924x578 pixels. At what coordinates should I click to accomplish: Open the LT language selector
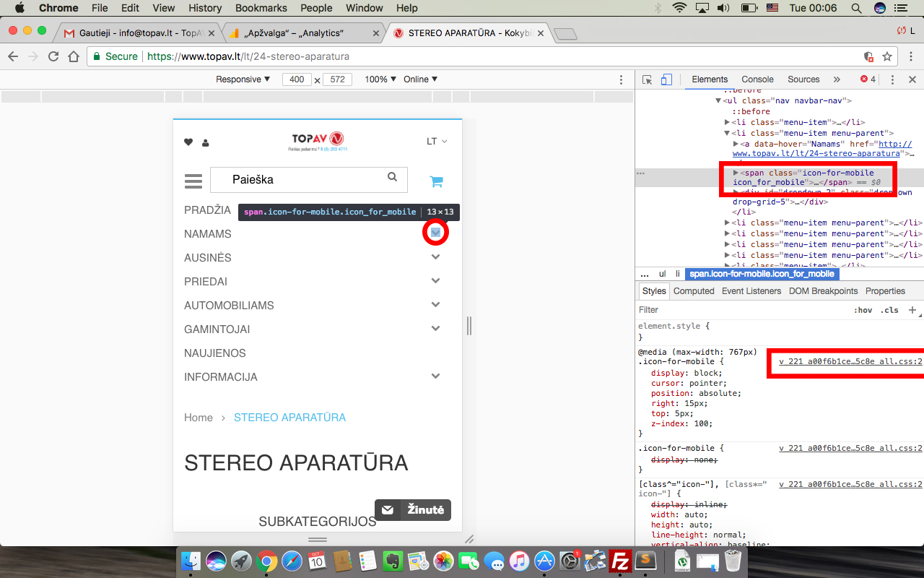(x=437, y=142)
